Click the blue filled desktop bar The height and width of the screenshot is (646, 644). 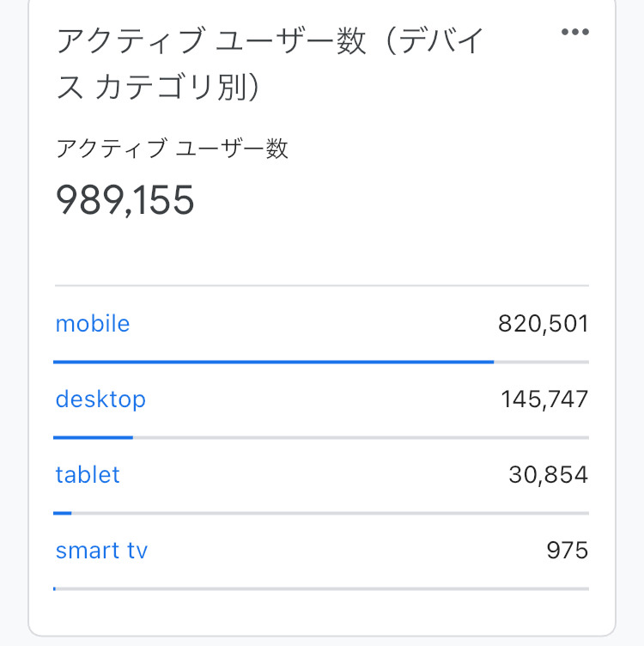(93, 437)
